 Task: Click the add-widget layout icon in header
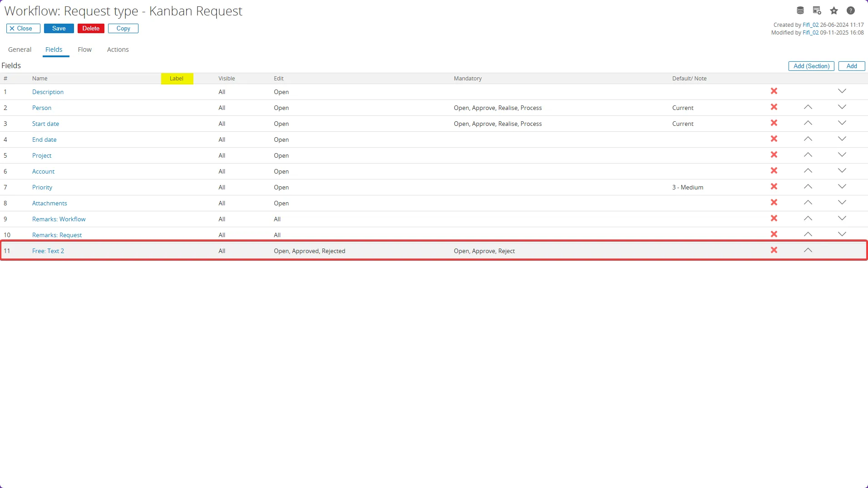(817, 10)
